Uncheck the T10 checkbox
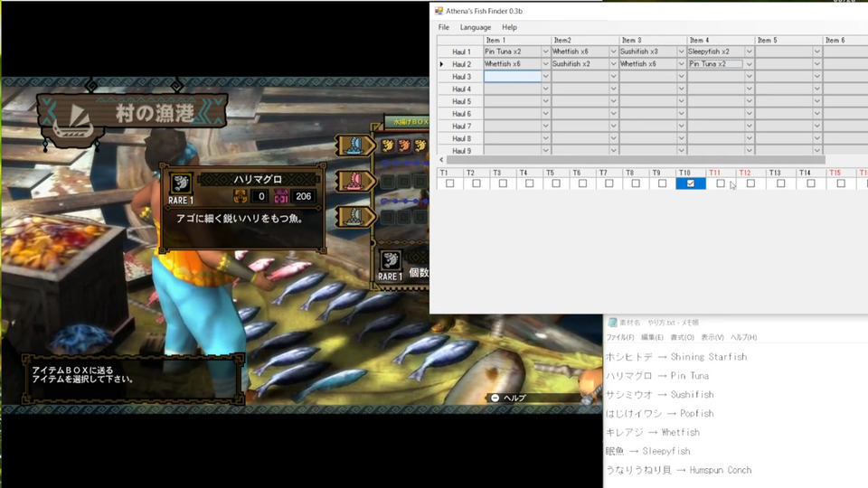The width and height of the screenshot is (868, 488). coord(690,183)
